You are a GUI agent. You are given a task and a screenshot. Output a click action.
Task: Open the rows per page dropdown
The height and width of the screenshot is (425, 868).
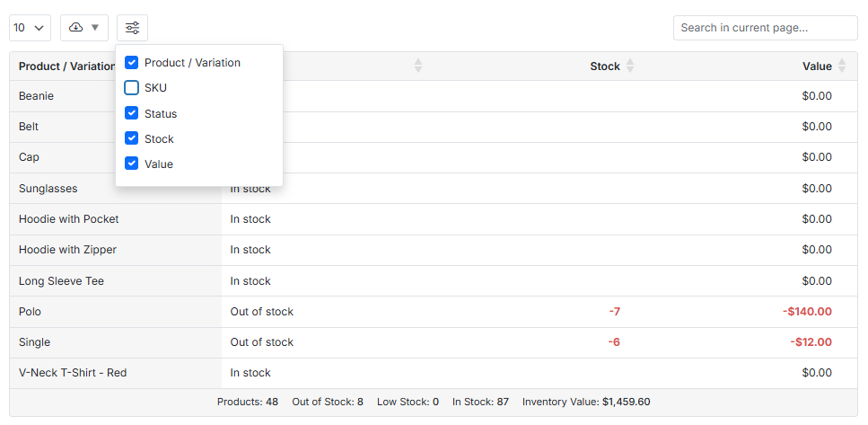coord(30,28)
